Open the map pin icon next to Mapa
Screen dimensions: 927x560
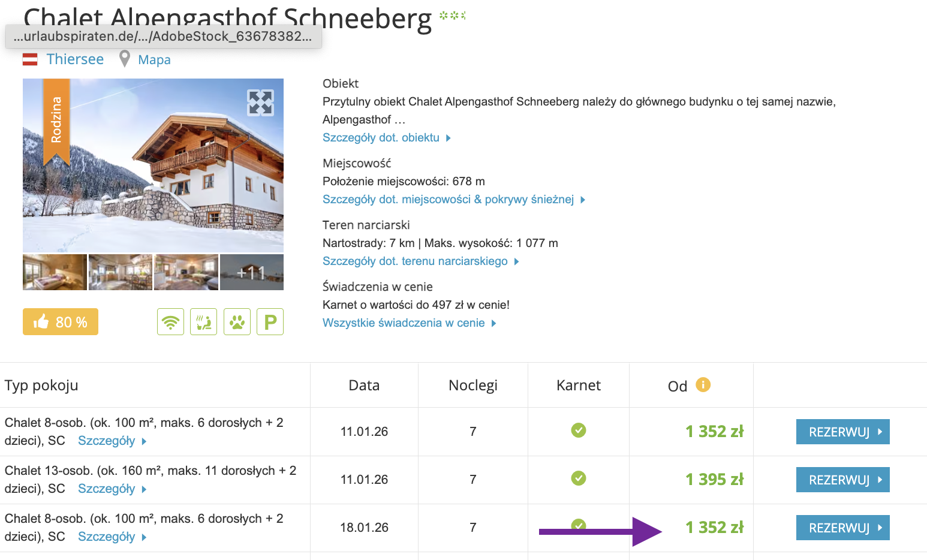click(124, 58)
